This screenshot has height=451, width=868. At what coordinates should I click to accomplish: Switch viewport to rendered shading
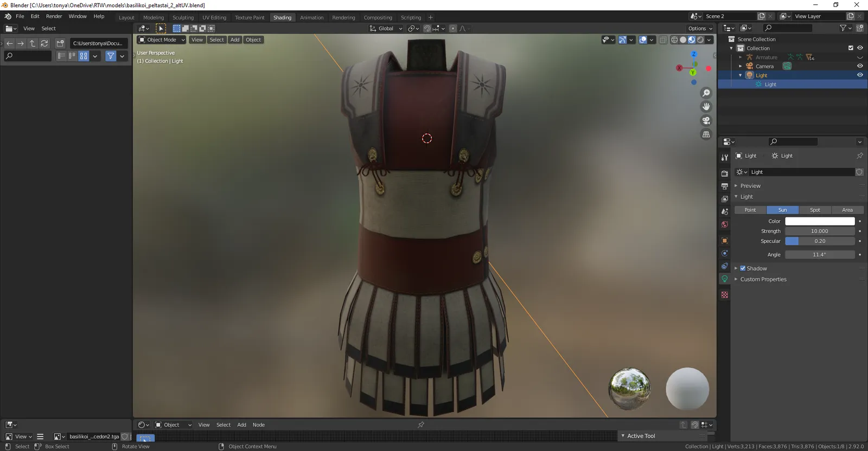700,40
